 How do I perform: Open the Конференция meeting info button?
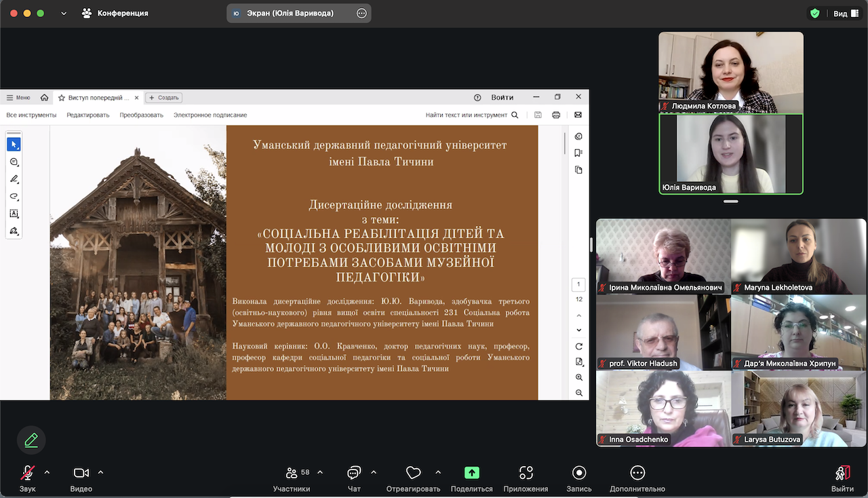(x=115, y=13)
